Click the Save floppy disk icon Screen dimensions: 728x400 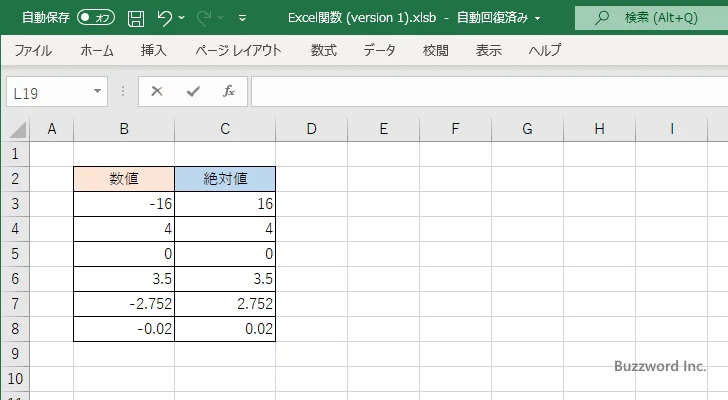(136, 18)
